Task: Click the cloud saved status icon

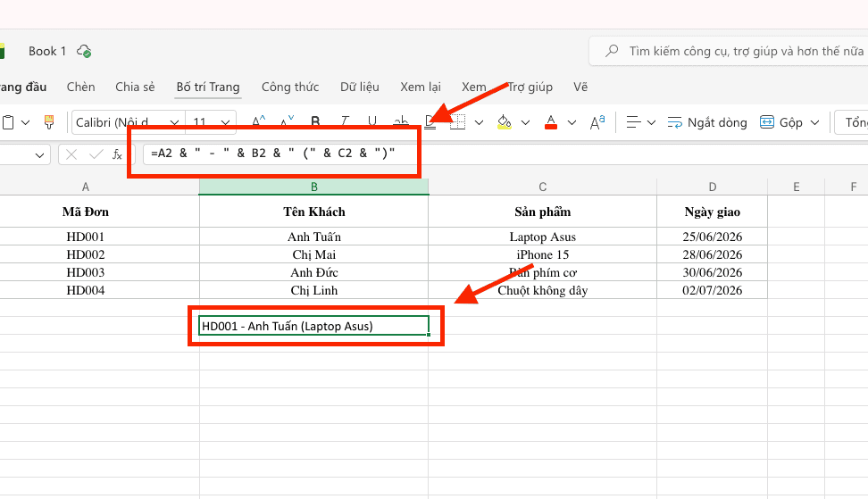Action: [84, 51]
